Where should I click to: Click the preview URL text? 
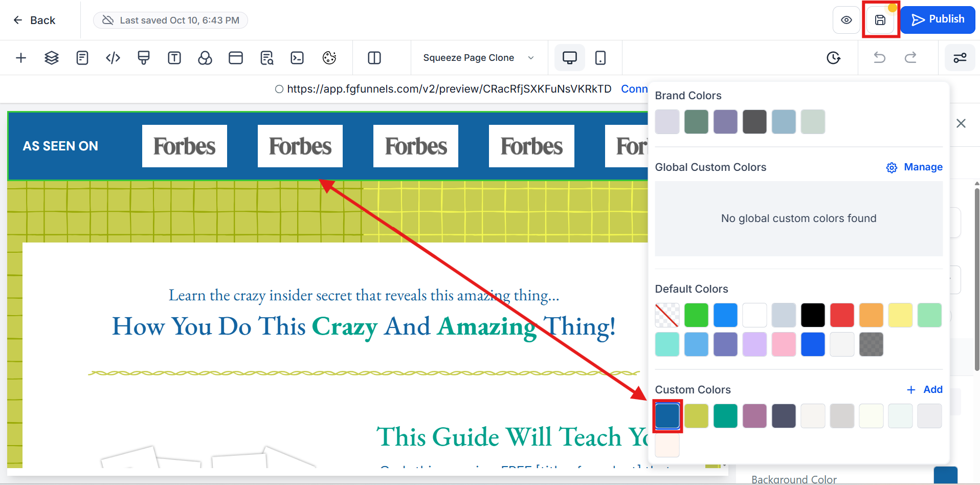pos(449,89)
